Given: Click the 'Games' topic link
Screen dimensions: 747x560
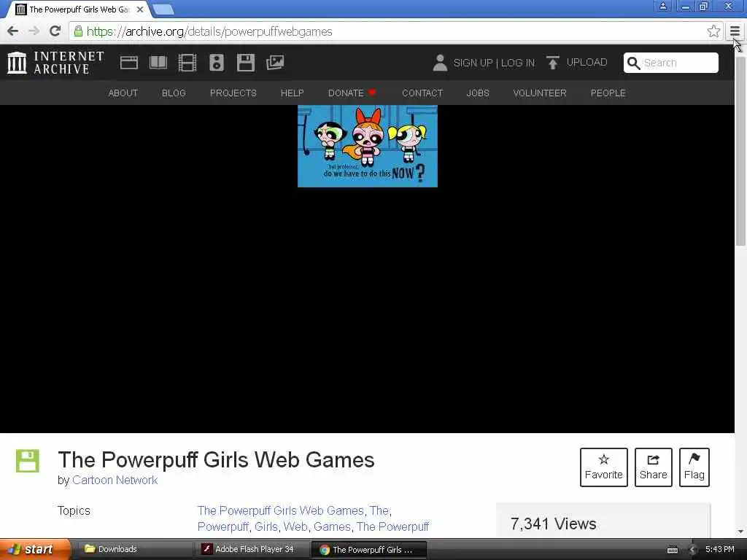Looking at the screenshot, I should pos(332,526).
